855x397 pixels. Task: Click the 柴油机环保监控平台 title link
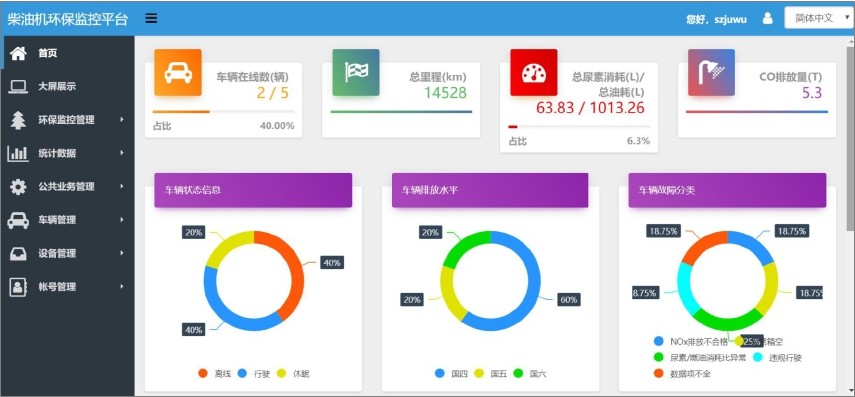point(68,19)
